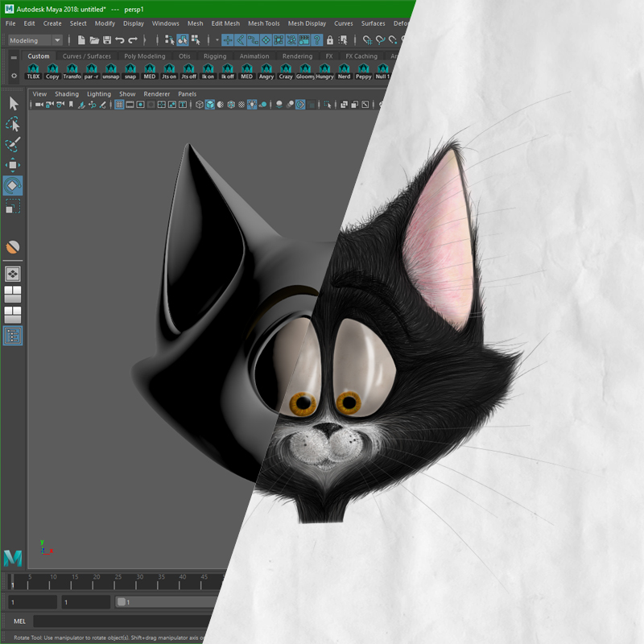Activate the Rotate tool
Screen dimensions: 644x644
[13, 186]
